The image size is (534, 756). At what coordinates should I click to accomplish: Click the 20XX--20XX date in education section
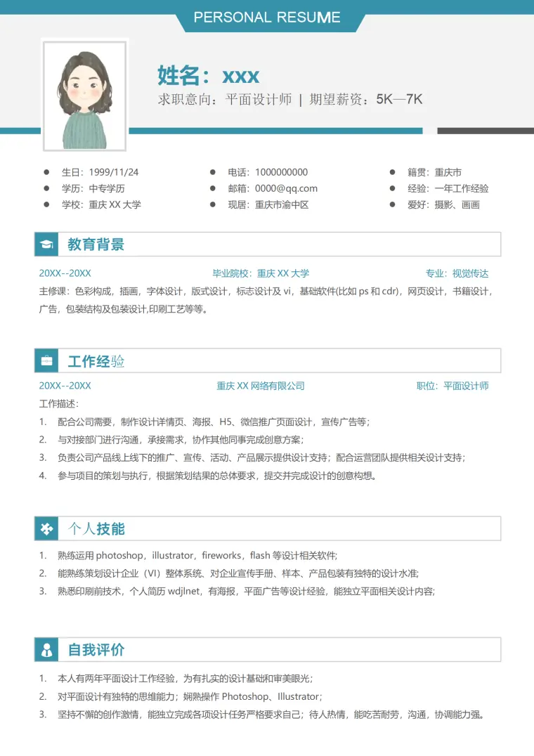65,273
